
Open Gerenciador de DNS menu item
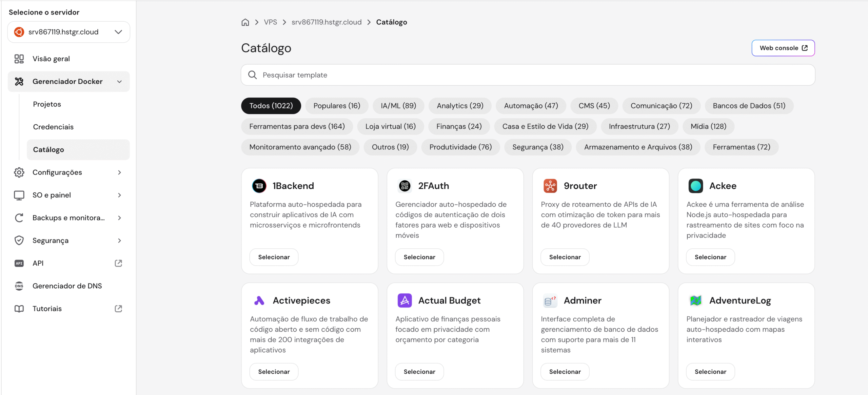click(69, 286)
